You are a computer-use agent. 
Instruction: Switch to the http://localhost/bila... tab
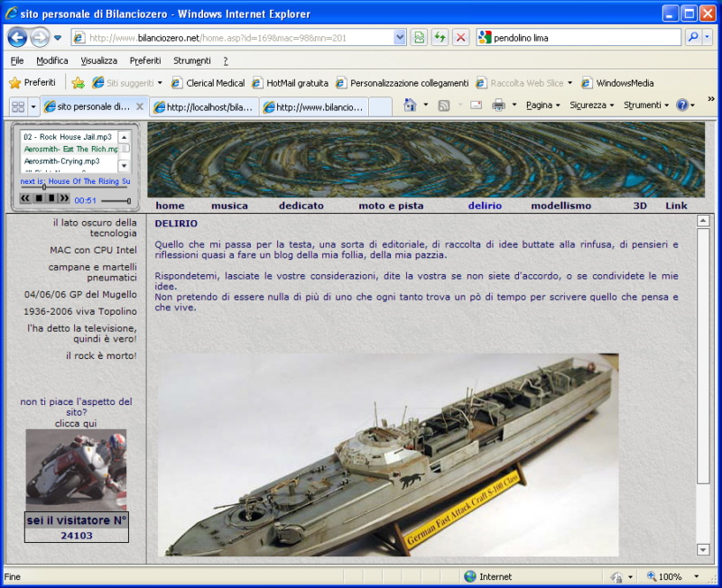point(203,107)
